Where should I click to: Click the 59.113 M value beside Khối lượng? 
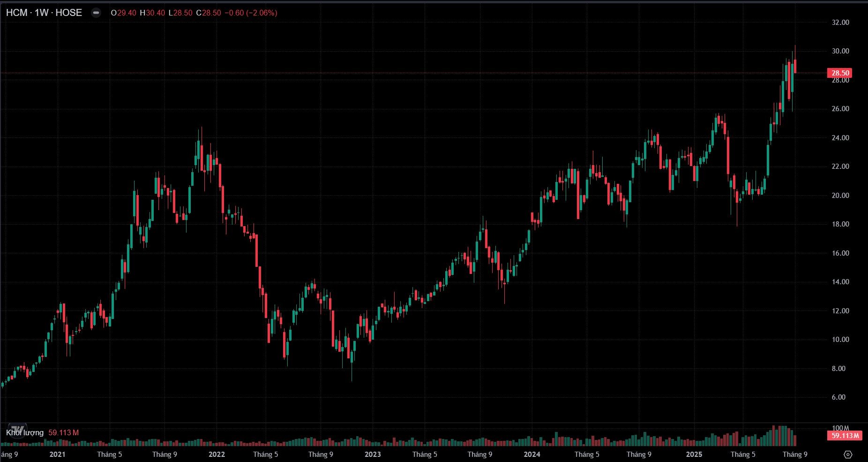pos(63,432)
